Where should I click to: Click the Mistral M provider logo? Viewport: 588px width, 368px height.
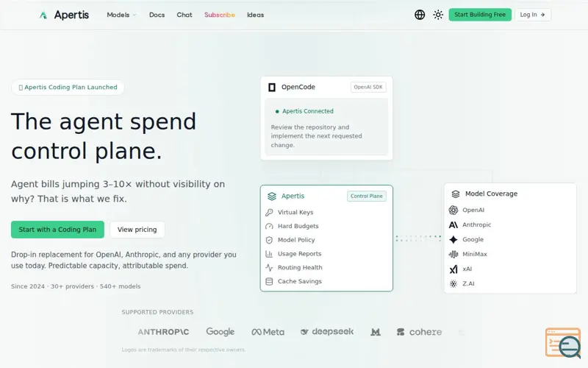(376, 332)
